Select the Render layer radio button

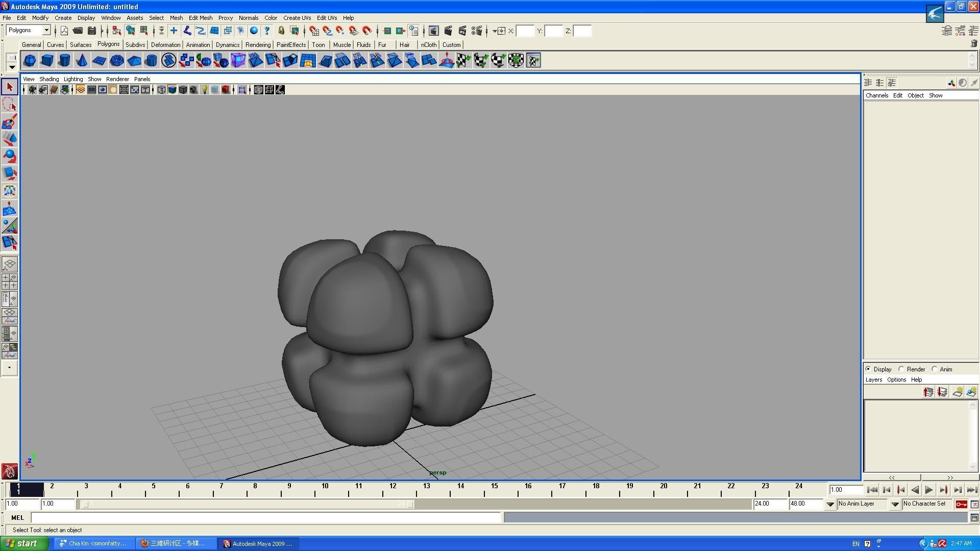click(901, 369)
